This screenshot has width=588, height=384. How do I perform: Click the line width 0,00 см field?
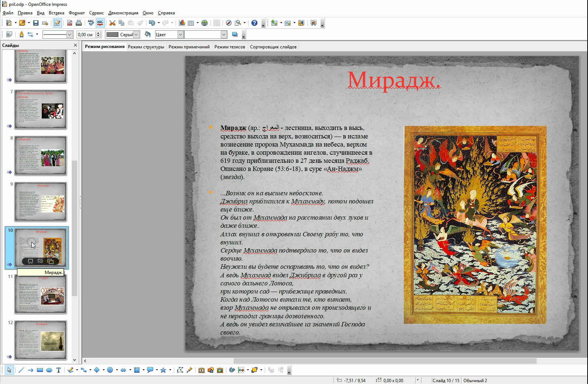[86, 34]
